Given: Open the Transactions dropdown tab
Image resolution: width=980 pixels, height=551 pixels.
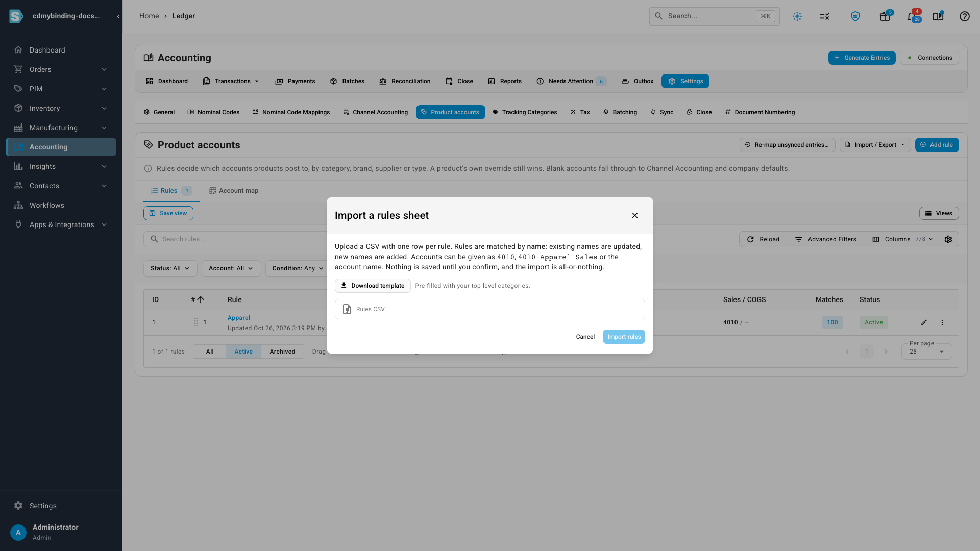Looking at the screenshot, I should point(231,81).
